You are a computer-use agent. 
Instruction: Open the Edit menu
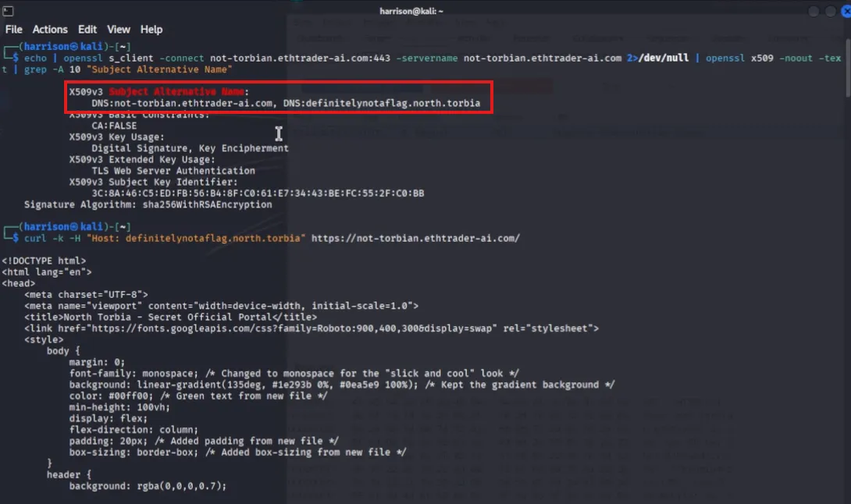click(x=87, y=30)
